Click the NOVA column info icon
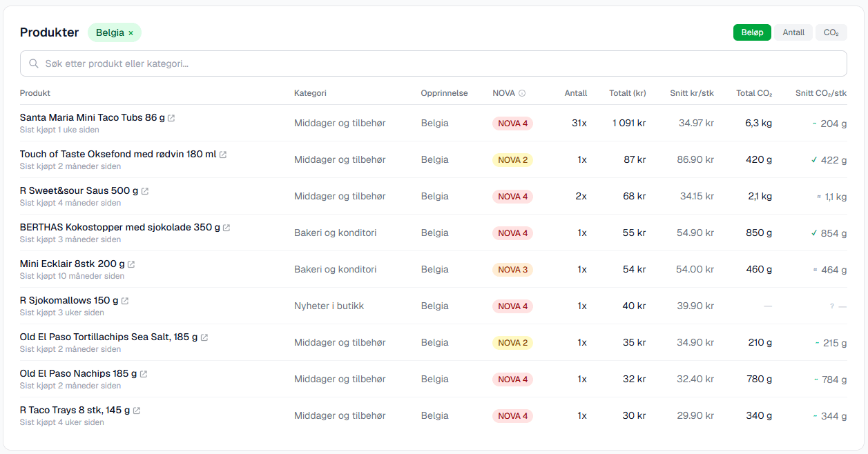The height and width of the screenshot is (454, 868). pyautogui.click(x=522, y=93)
